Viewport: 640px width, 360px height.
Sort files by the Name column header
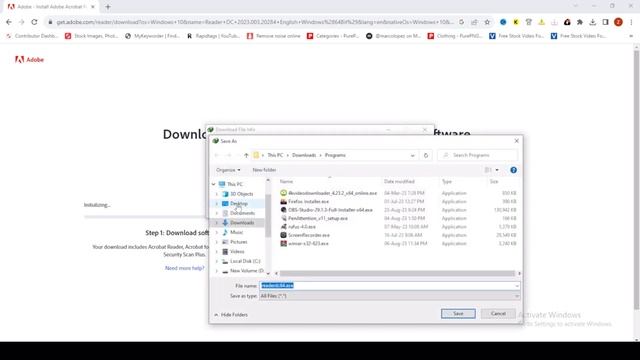(287, 181)
